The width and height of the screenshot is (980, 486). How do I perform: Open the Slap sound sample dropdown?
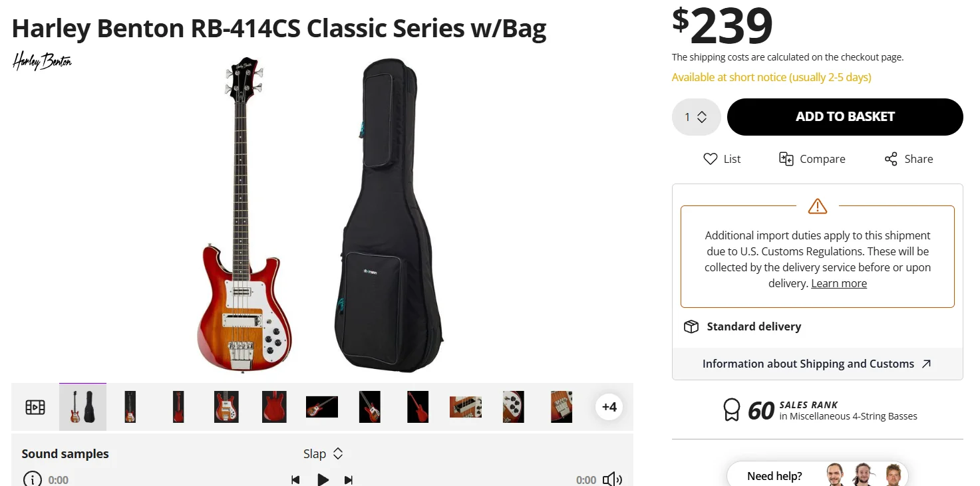pyautogui.click(x=323, y=454)
